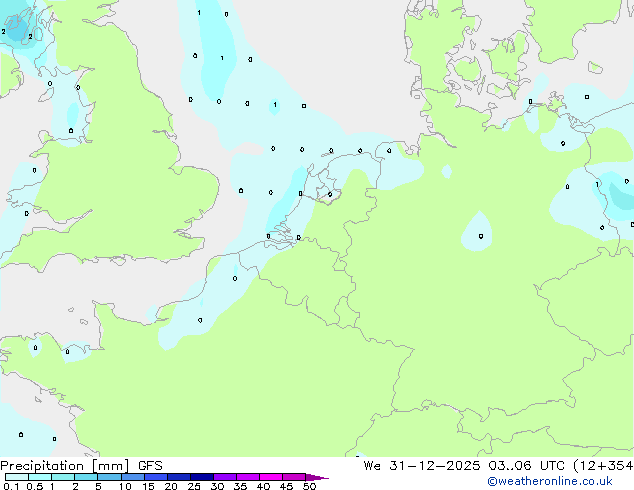The height and width of the screenshot is (490, 634).
Task: Click the 15–20 mm legend color swatch
Action: [x=156, y=477]
